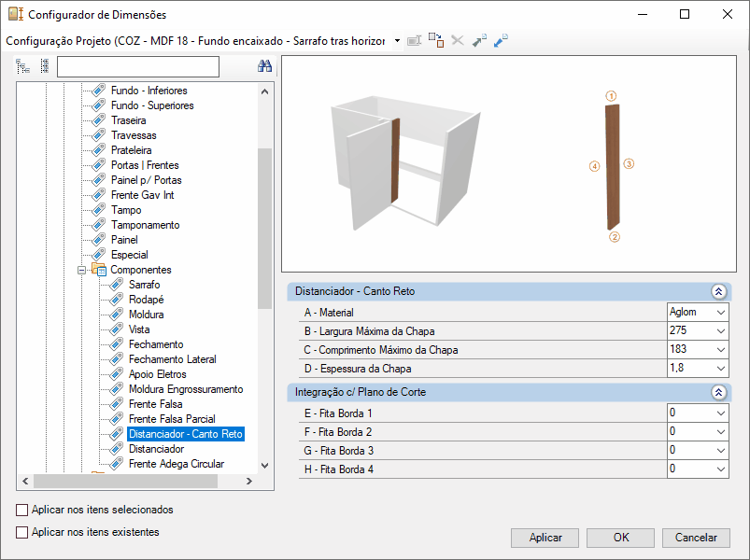Click the gray import arrow toolbar icon
Screen dimensions: 750x560
pos(479,41)
